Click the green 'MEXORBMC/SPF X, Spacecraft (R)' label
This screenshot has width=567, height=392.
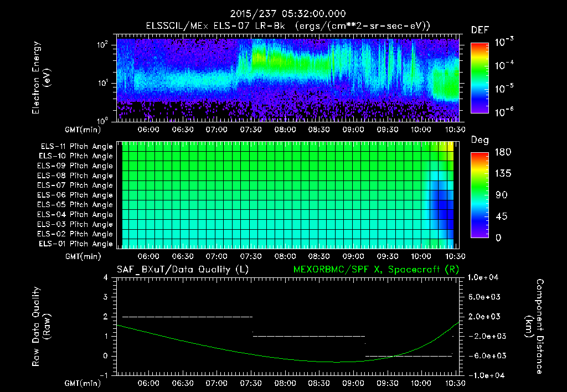point(376,270)
